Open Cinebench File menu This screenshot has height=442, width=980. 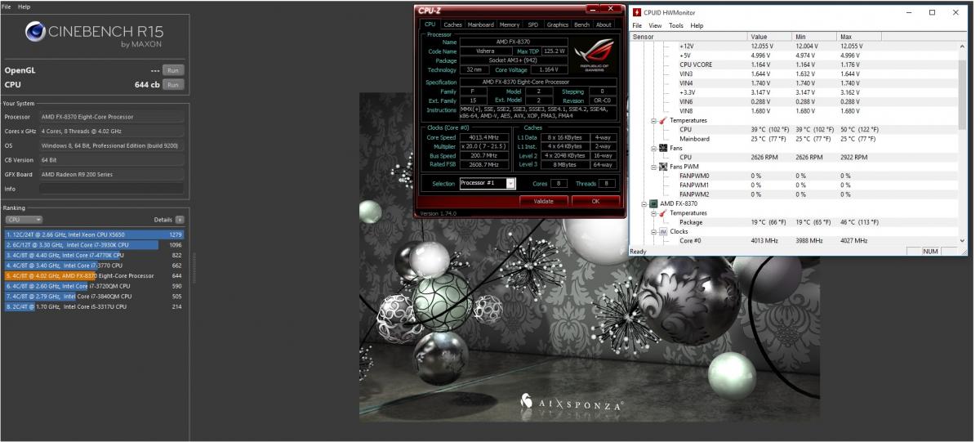tap(7, 7)
